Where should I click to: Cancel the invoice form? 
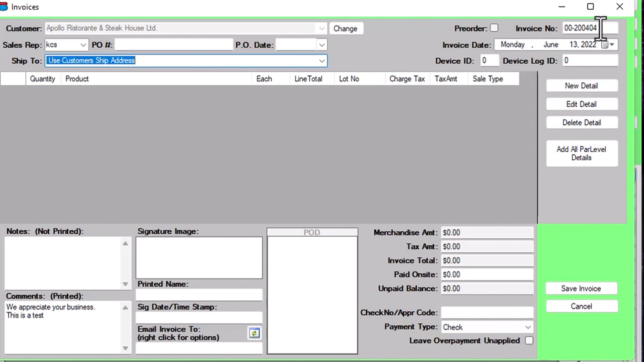click(582, 306)
